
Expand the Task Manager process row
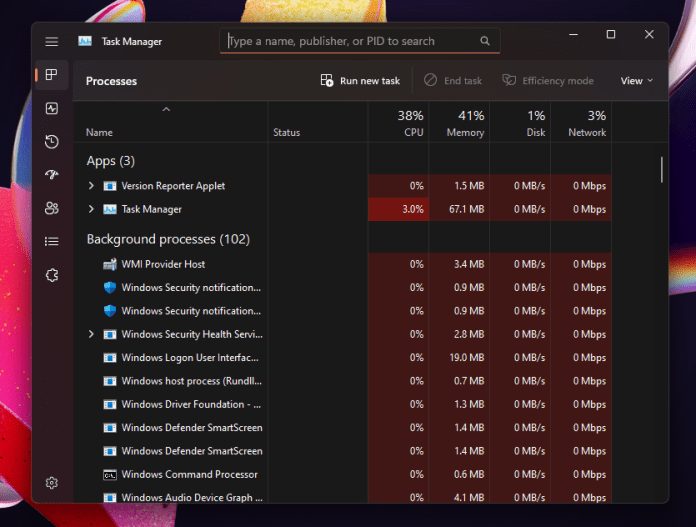(91, 209)
